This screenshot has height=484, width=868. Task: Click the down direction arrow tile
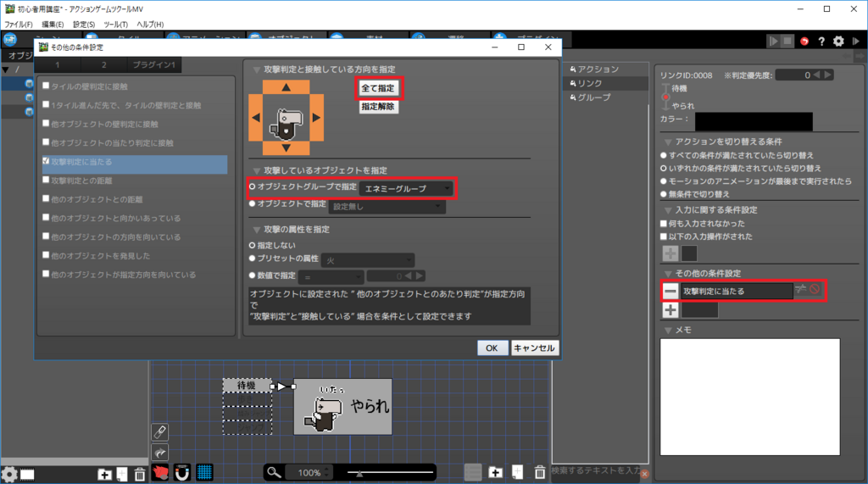tap(286, 148)
